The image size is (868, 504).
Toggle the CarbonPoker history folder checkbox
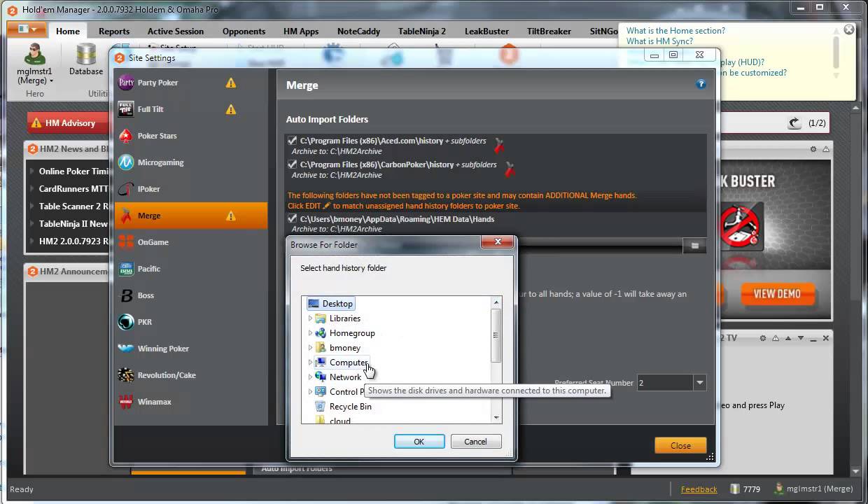(x=293, y=164)
